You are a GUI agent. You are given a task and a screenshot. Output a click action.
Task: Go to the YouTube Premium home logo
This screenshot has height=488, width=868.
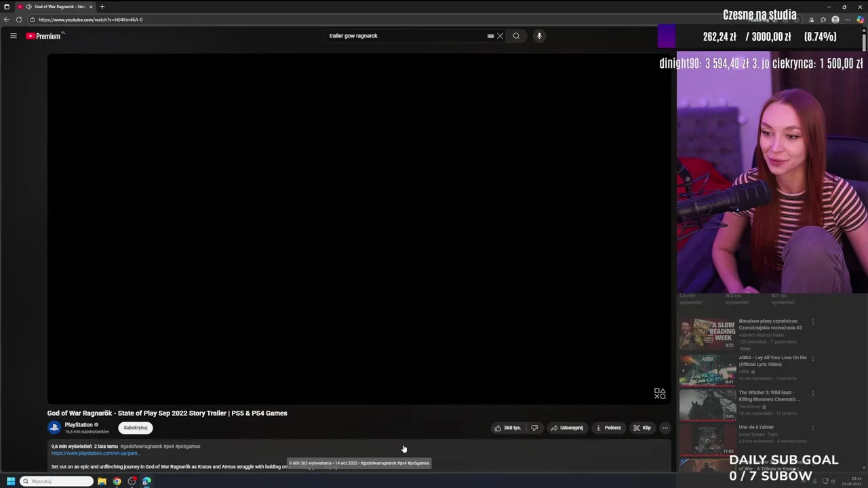[44, 36]
